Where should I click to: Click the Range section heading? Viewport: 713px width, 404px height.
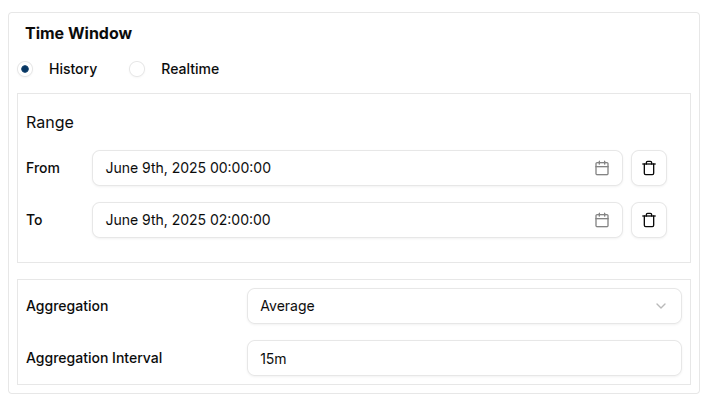click(50, 122)
